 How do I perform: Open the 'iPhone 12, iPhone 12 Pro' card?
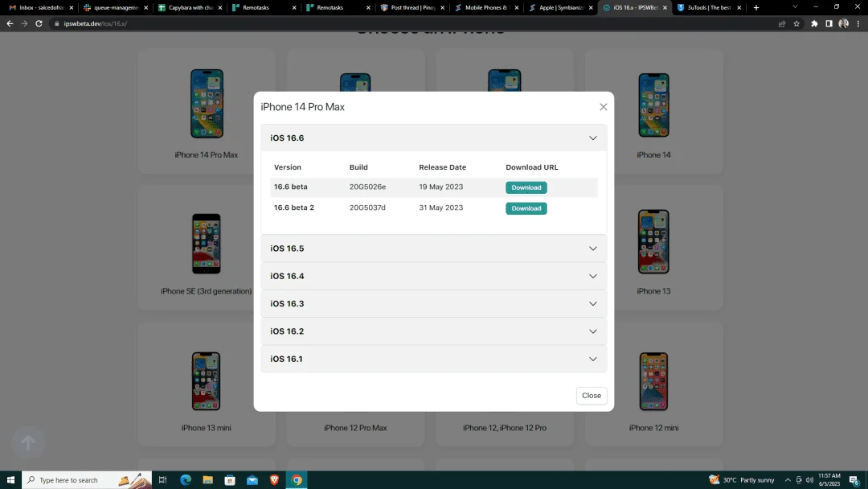(504, 428)
